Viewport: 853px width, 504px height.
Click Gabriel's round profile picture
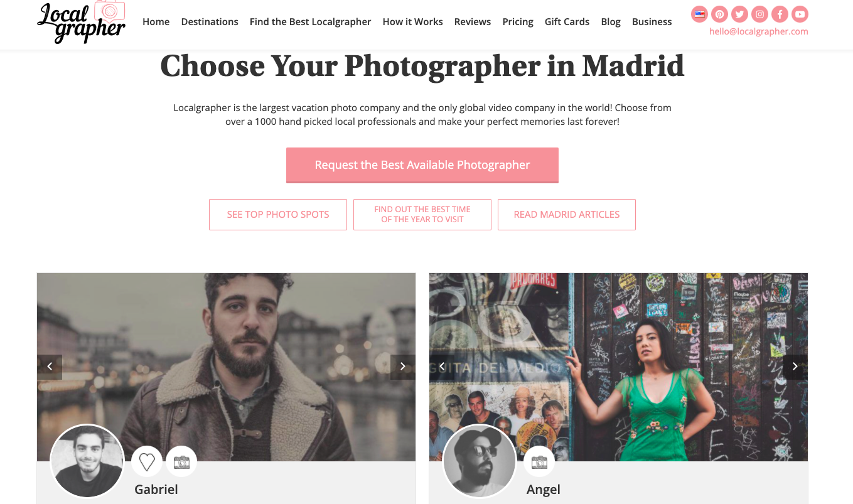click(x=87, y=461)
